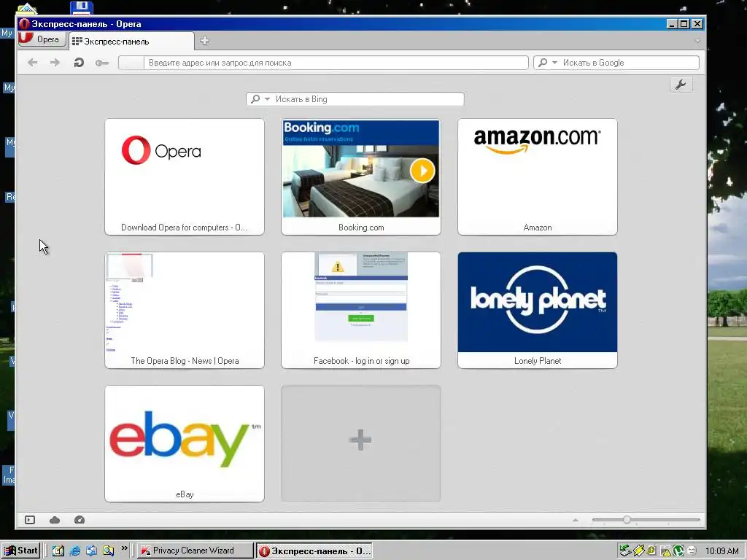The image size is (747, 560).
Task: Expand the view options arrow near zoom slider
Action: 576,520
